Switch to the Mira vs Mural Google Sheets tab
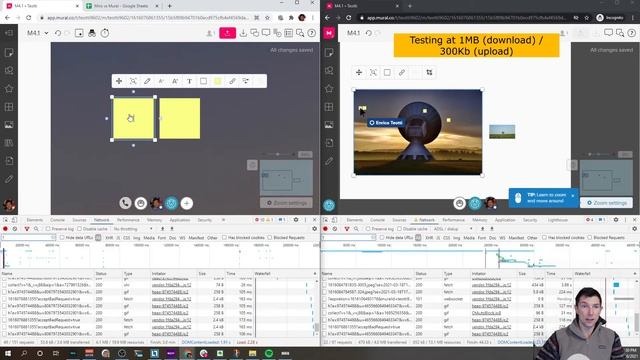Screen dimensions: 640x360 pos(121,6)
